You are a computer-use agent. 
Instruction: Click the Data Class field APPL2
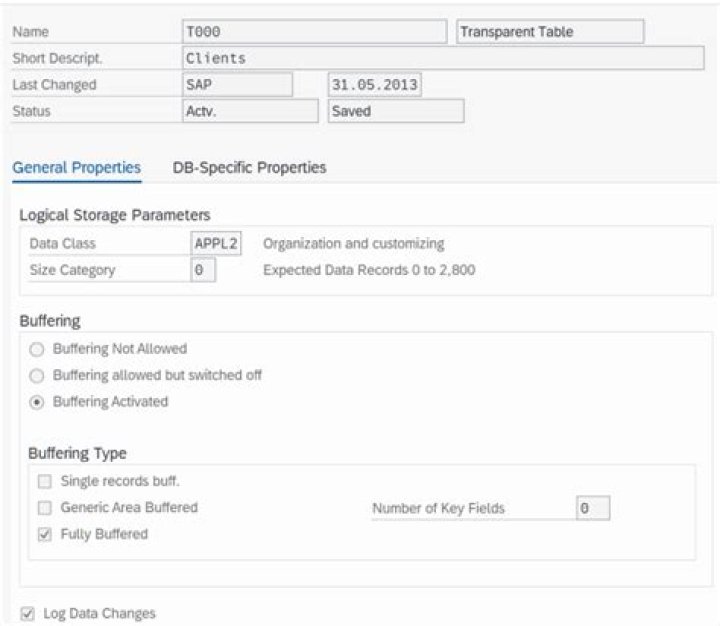click(216, 244)
